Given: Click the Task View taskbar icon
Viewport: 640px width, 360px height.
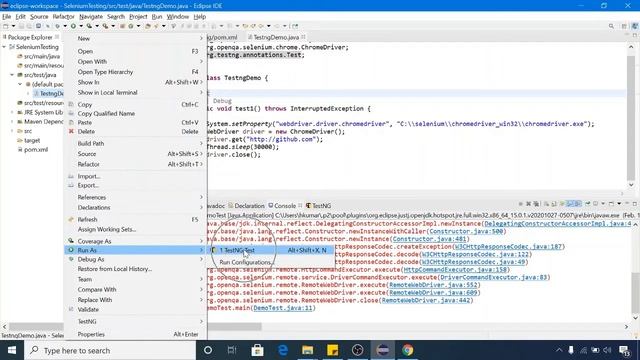Looking at the screenshot, I should (x=232, y=350).
